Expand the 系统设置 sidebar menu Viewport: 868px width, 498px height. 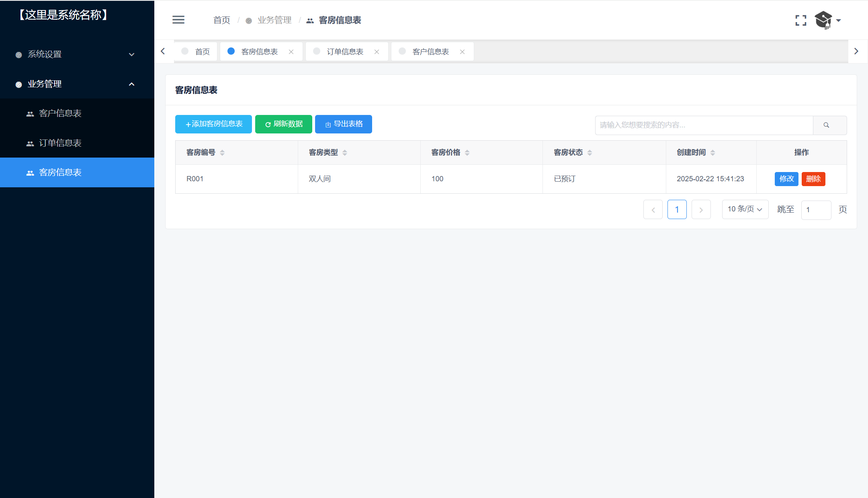tap(76, 54)
